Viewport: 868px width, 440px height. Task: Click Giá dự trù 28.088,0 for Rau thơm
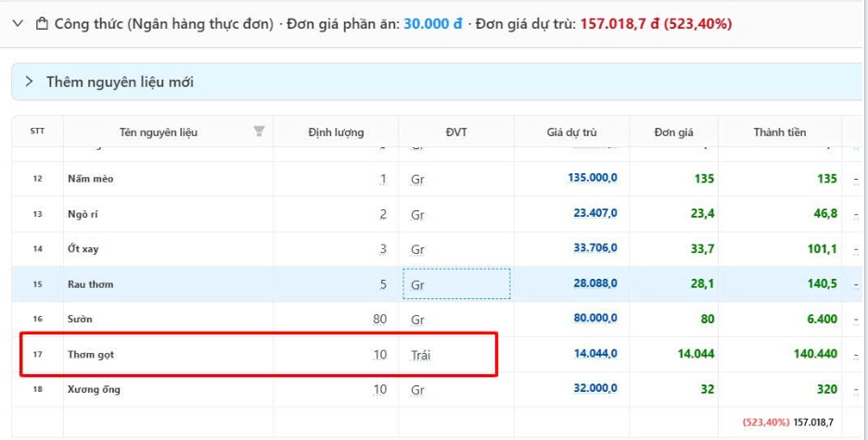(x=595, y=283)
